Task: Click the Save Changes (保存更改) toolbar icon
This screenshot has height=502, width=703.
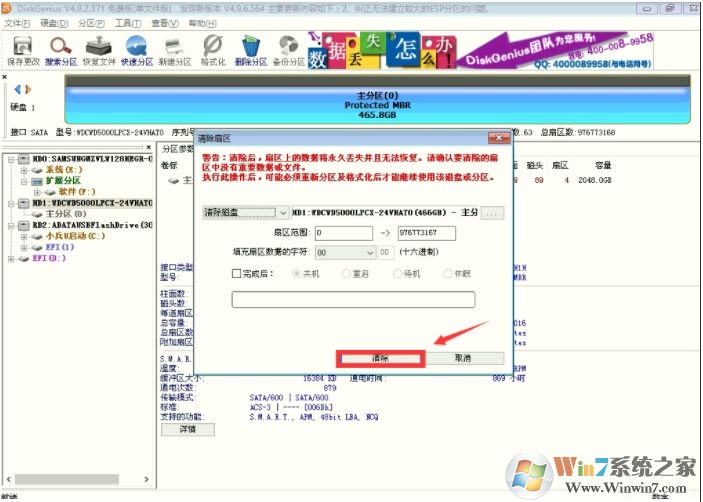Action: point(22,51)
